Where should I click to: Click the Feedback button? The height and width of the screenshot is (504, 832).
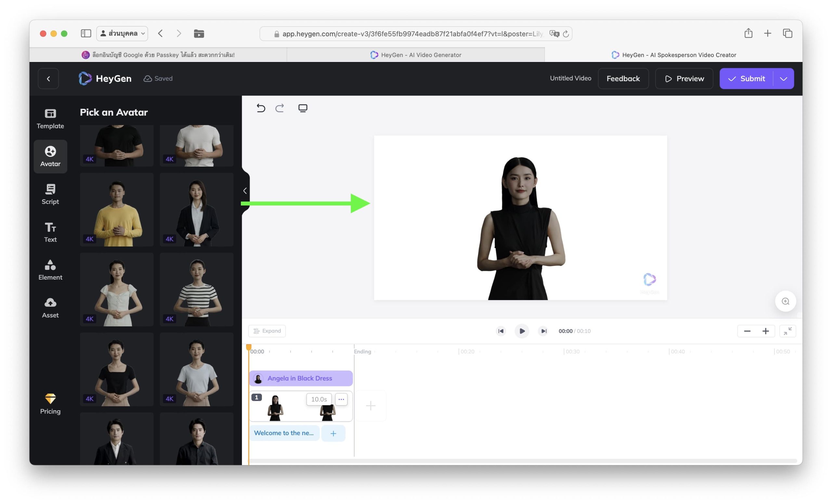coord(623,79)
